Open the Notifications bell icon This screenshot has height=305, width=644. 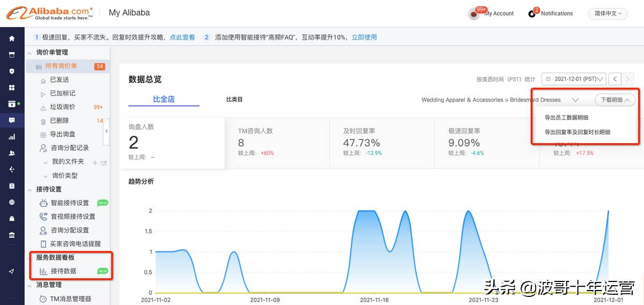(x=532, y=13)
